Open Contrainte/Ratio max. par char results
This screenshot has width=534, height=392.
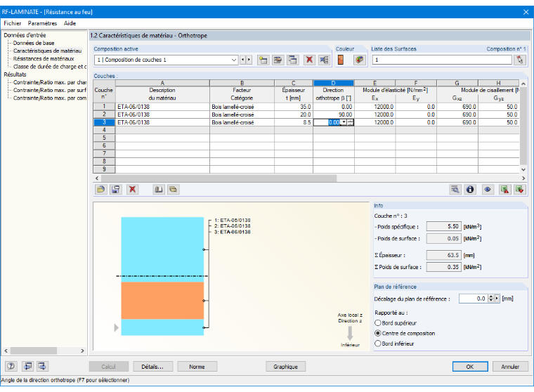[x=50, y=82]
